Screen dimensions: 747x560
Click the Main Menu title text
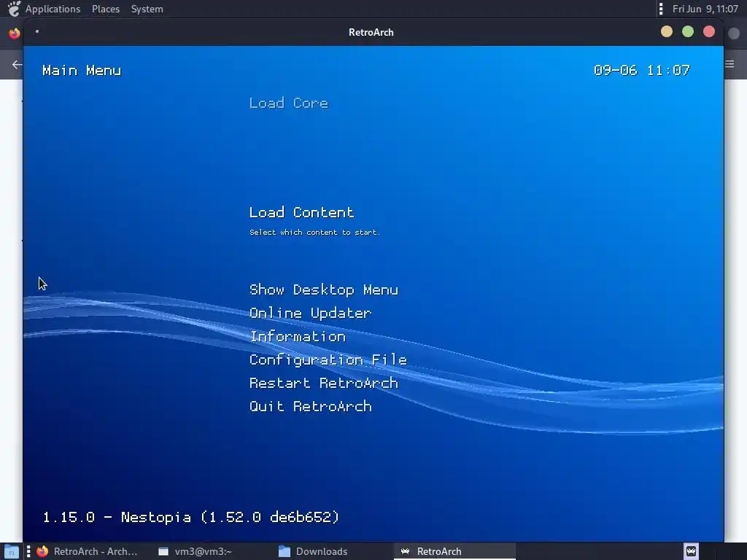[x=82, y=71]
